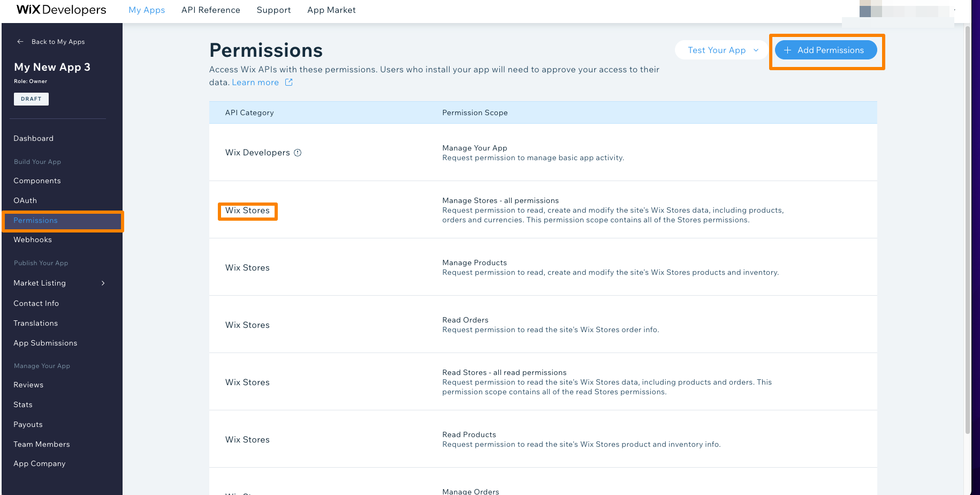This screenshot has width=980, height=495.
Task: Click Wix Stores in the Read Stores row
Action: coord(247,382)
